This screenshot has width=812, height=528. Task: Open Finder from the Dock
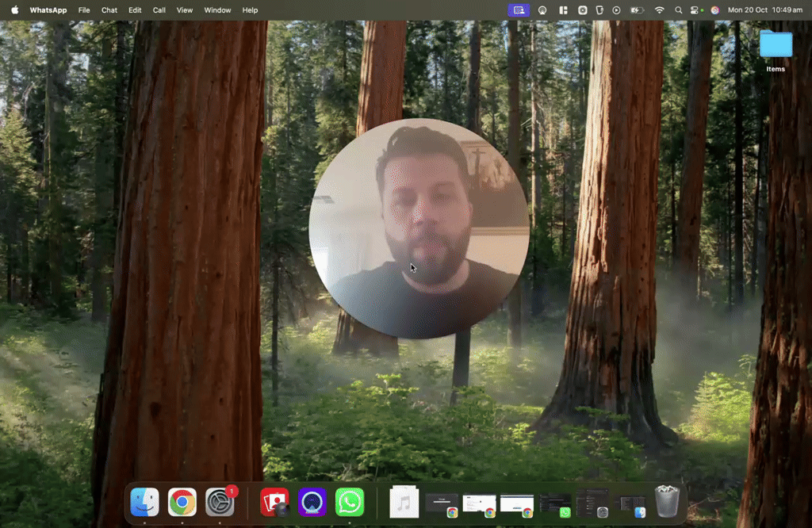click(x=144, y=502)
